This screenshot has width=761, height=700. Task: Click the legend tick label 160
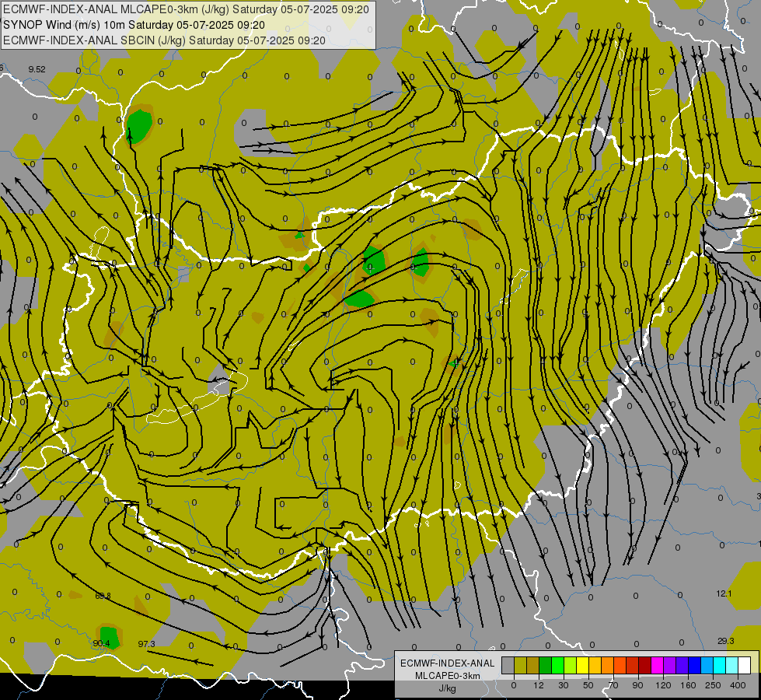[x=688, y=685]
